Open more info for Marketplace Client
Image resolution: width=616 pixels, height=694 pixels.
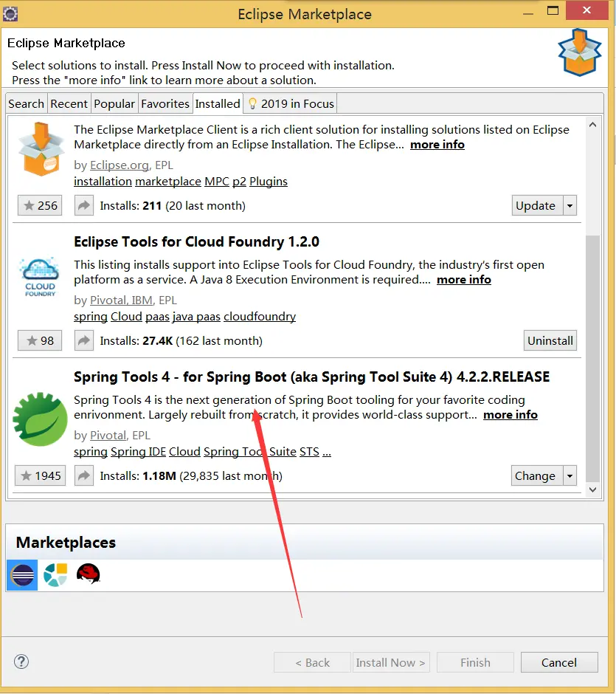437,145
